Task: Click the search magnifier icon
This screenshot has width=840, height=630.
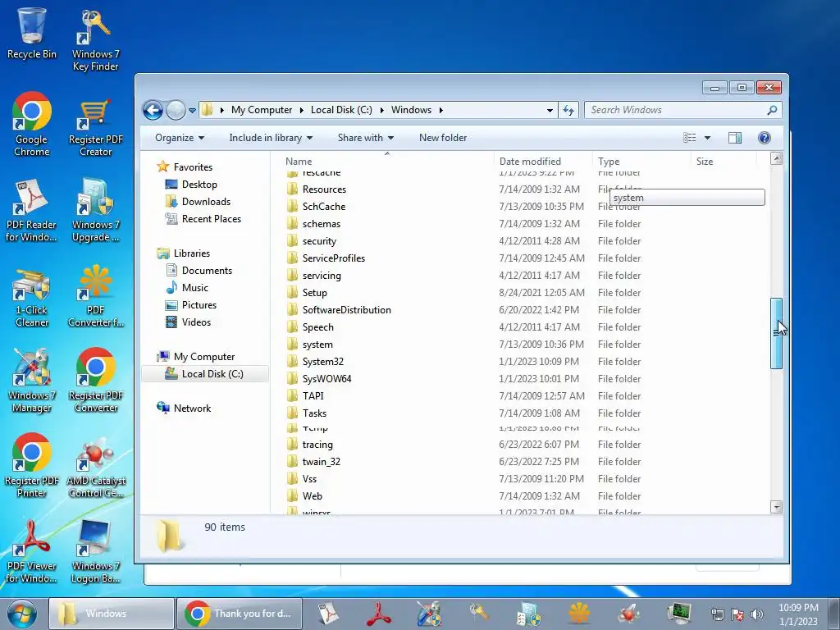Action: [x=772, y=111]
